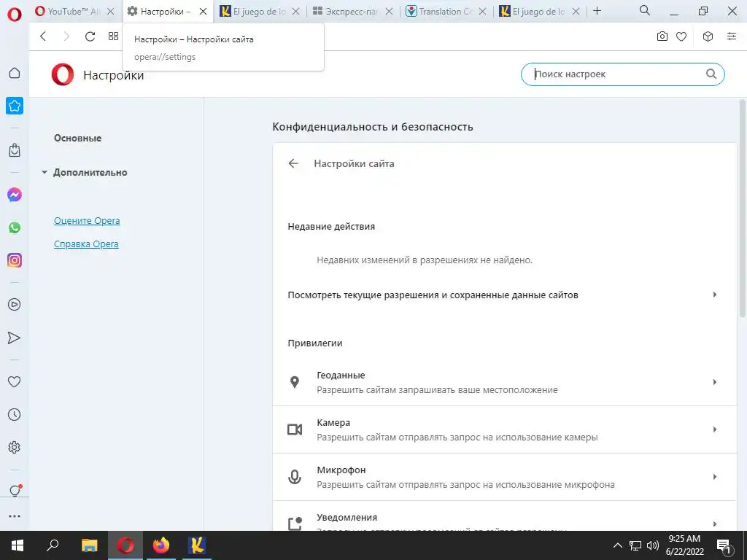
Task: Click the Микрофон microphone icon
Action: point(295,477)
